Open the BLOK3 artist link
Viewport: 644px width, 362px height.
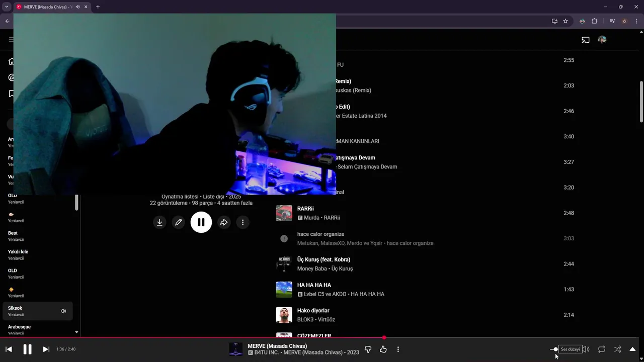pos(306,320)
